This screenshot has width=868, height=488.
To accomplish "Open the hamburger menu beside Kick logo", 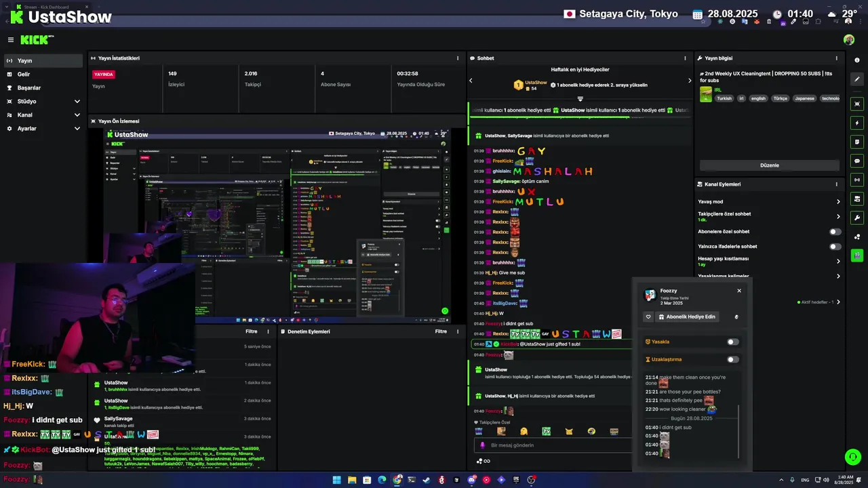I will (11, 40).
